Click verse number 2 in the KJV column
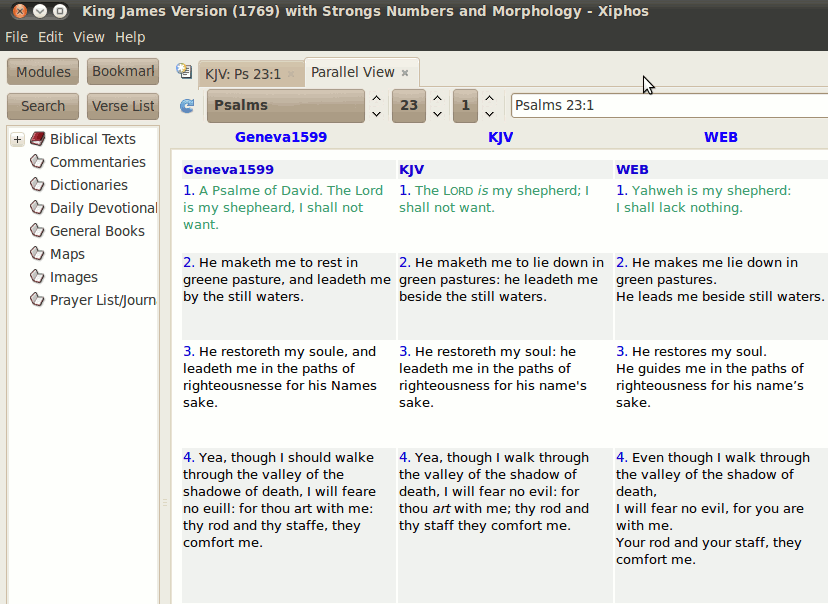 click(x=404, y=262)
